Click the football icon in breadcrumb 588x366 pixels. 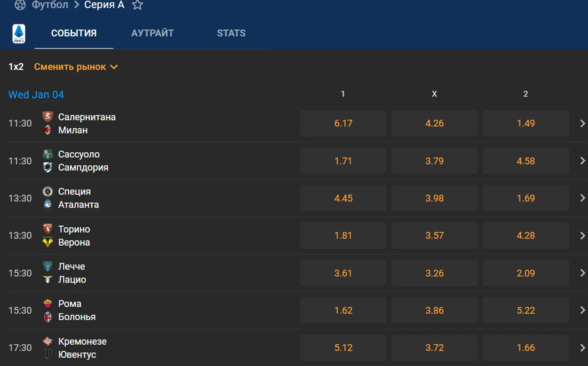tap(20, 5)
